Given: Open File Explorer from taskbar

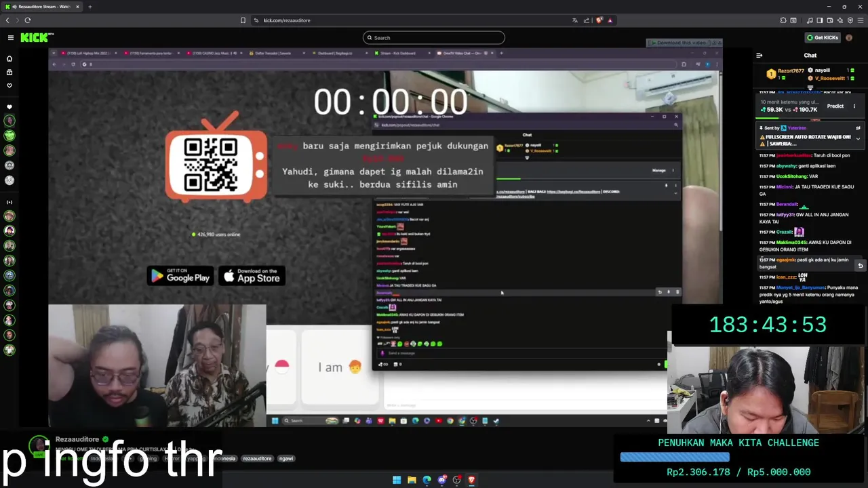Looking at the screenshot, I should point(412,480).
